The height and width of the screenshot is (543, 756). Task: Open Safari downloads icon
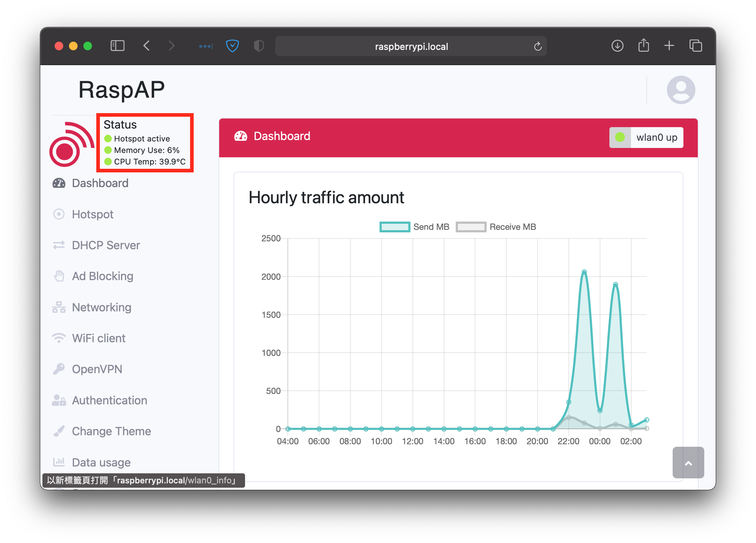(617, 46)
